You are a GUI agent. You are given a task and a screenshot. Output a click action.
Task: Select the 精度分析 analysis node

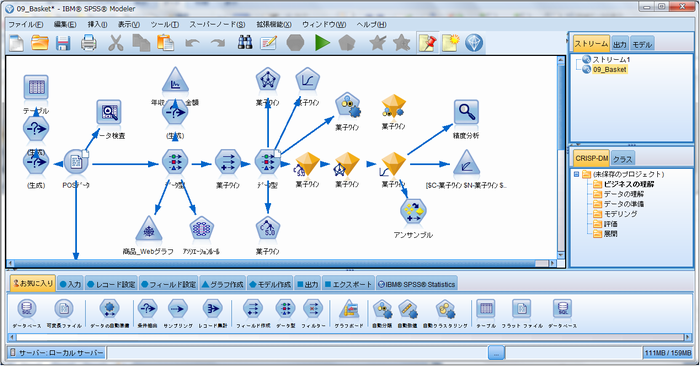point(466,112)
